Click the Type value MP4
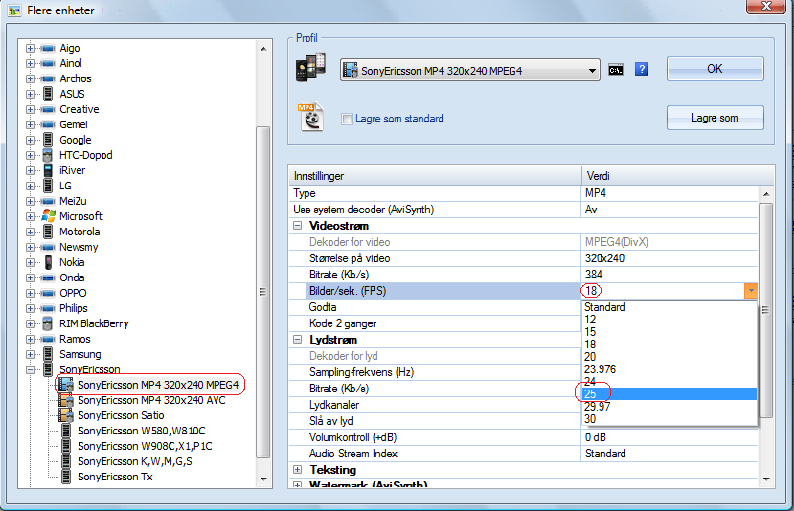Viewport: 794px width, 511px height. (595, 193)
